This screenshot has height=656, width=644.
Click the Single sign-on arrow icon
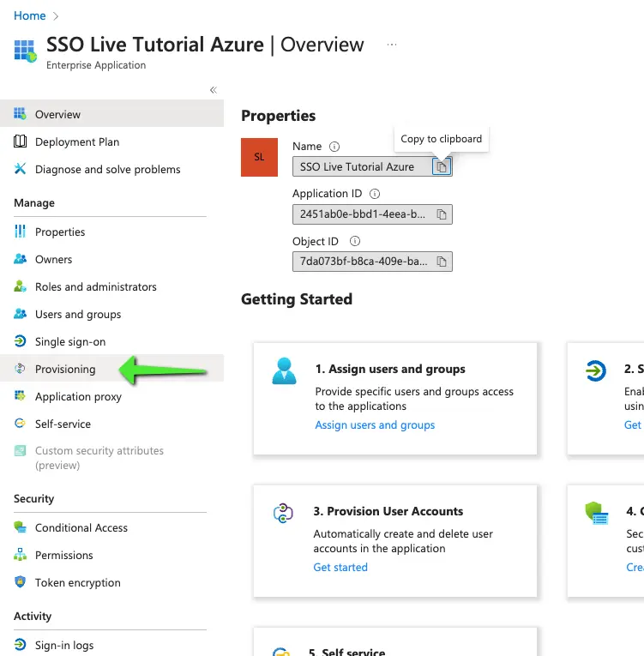20,341
